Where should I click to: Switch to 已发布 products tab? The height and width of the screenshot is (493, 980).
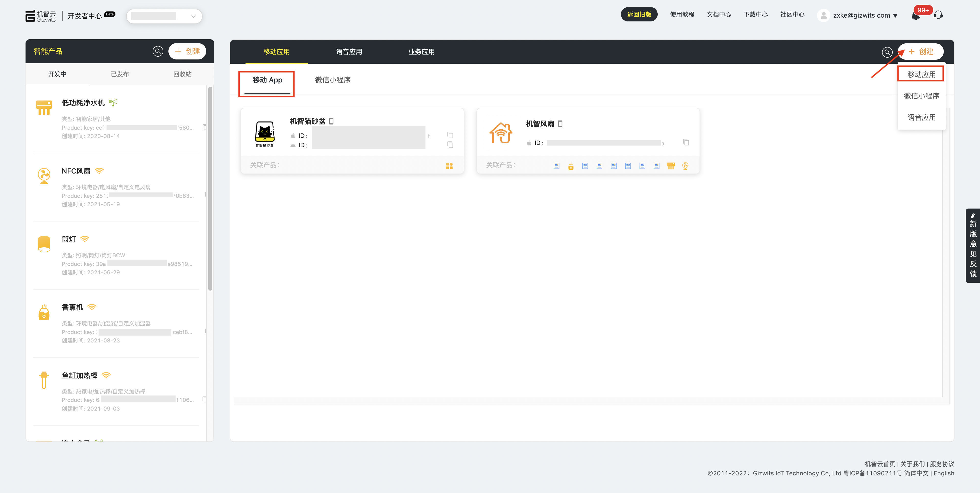point(119,74)
